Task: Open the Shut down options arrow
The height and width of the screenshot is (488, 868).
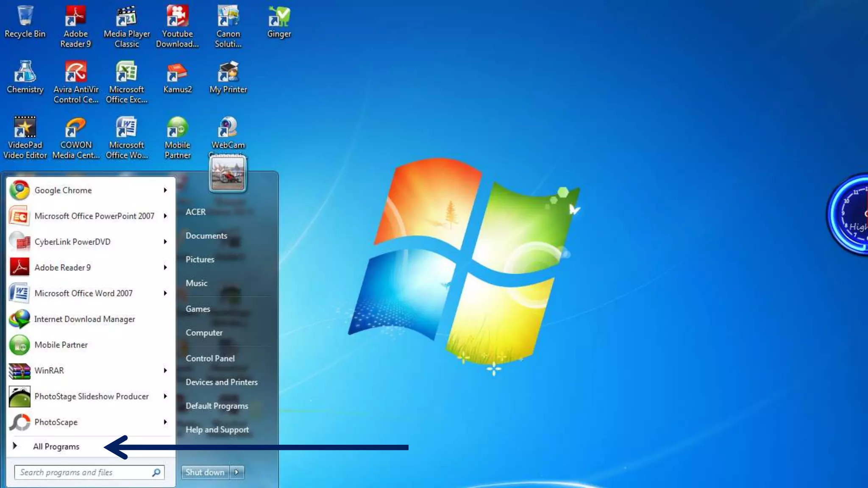Action: pyautogui.click(x=237, y=472)
